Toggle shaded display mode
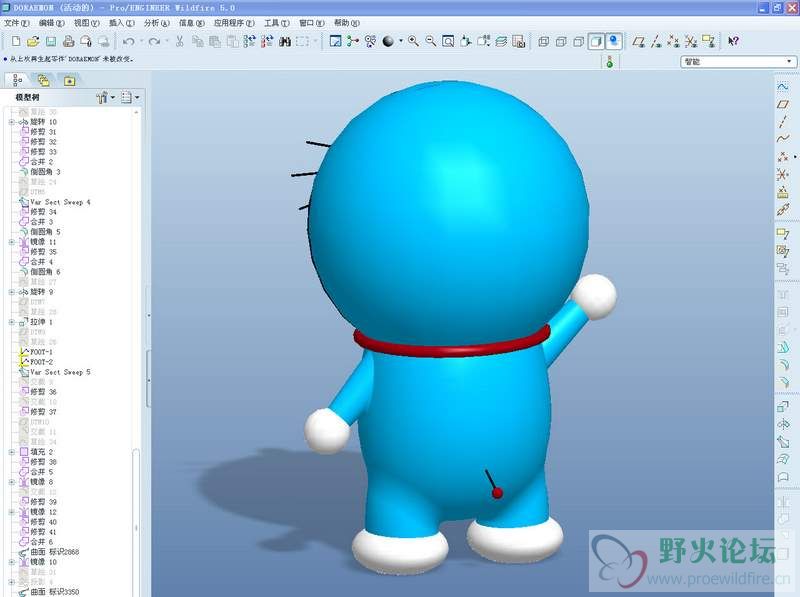 pyautogui.click(x=596, y=41)
